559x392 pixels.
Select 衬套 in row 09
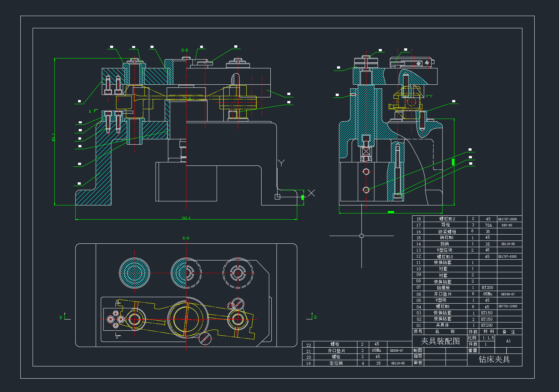443,275
